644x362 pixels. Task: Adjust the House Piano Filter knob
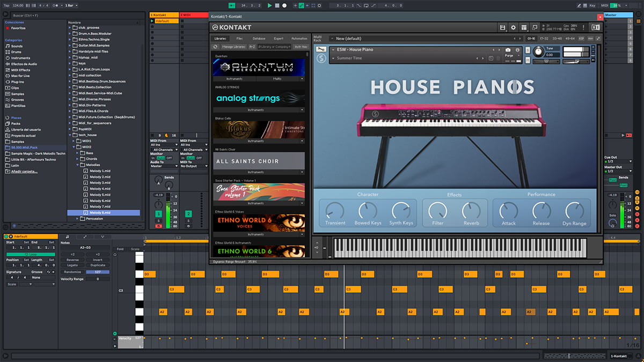coord(438,211)
